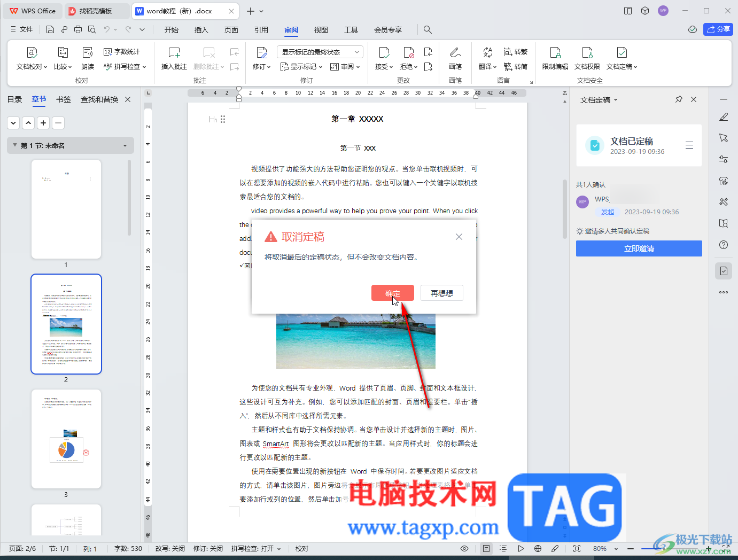Click the 文档定稿 finalize document icon
Screen dimensions: 738x560
click(x=622, y=59)
